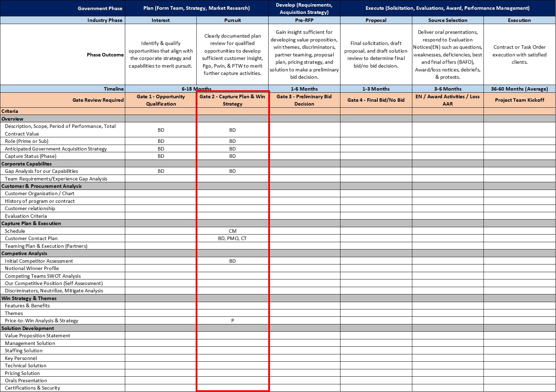The width and height of the screenshot is (556, 392).
Task: Click the "Corporate Capabilites" section heading
Action: [x=62, y=164]
